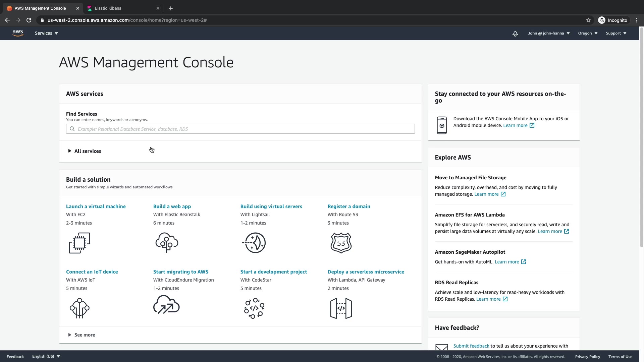Click the Elastic Beanstalk tree icon
Viewport: 644px width, 362px height.
coord(167,243)
